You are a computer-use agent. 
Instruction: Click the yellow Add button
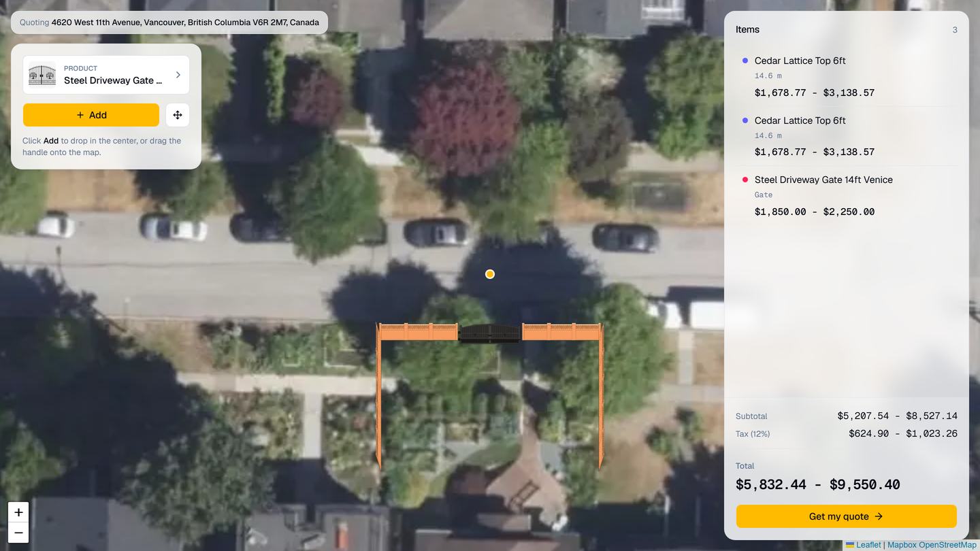91,115
